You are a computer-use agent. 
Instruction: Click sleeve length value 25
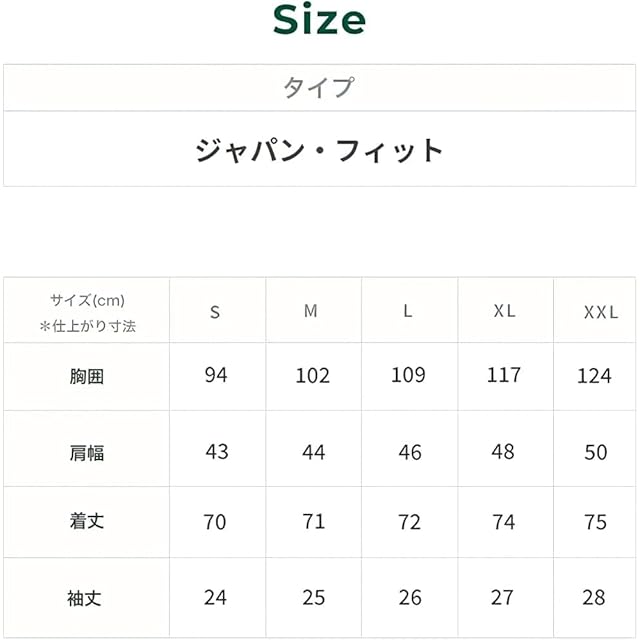click(313, 598)
